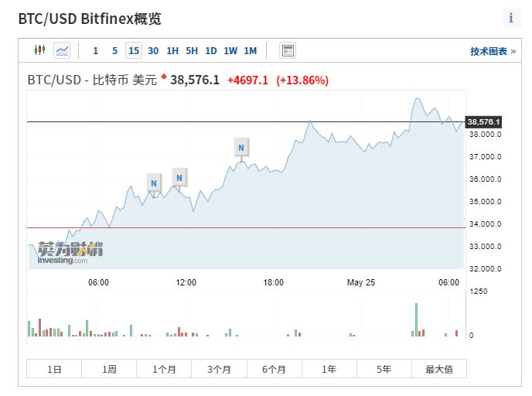
Task: Click the 最大值 range button
Action: 438,369
